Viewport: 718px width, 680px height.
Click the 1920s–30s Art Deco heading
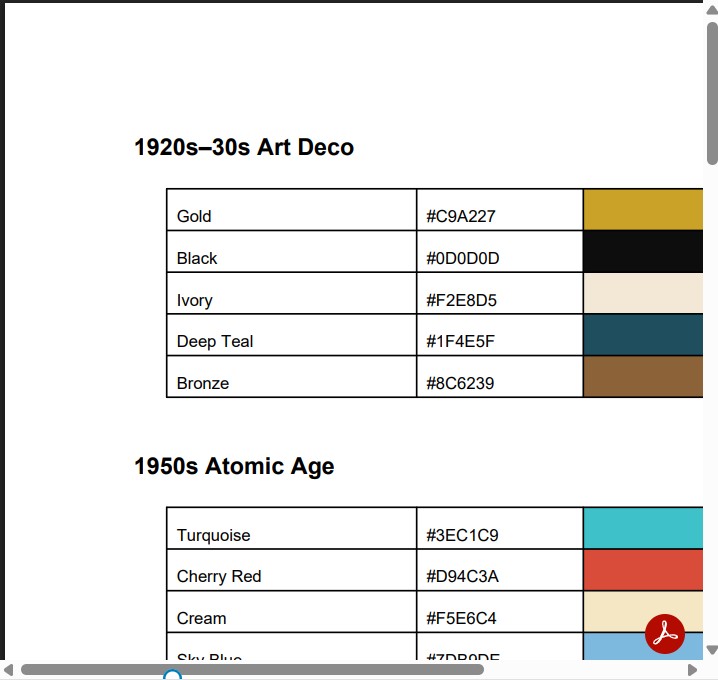pos(244,148)
